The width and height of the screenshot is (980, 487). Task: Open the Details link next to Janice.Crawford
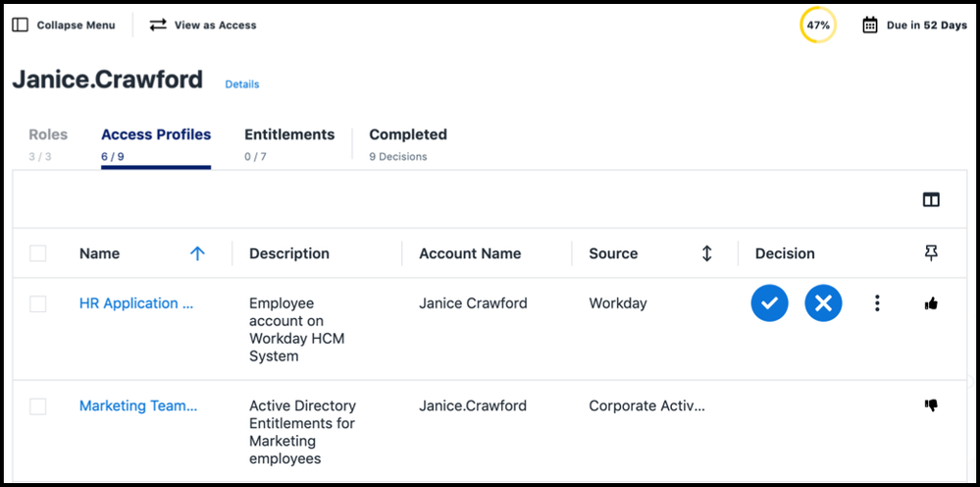242,83
